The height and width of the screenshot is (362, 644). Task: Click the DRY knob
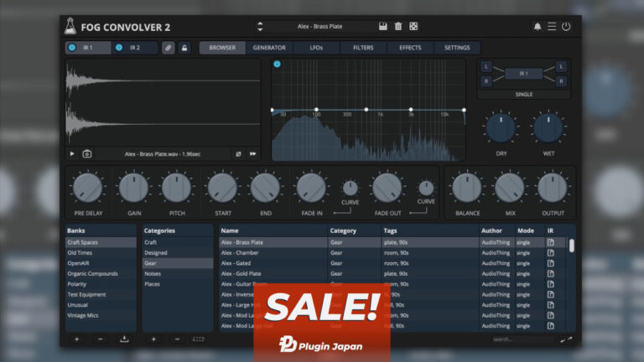501,128
